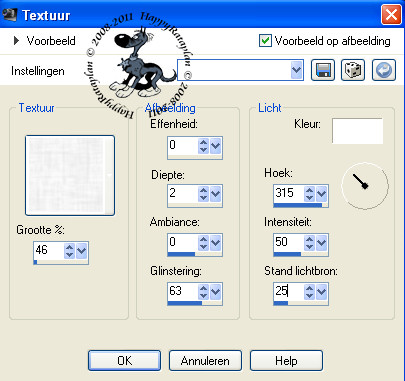The width and height of the screenshot is (405, 381).
Task: Click the Hoek angle value field
Action: (288, 194)
